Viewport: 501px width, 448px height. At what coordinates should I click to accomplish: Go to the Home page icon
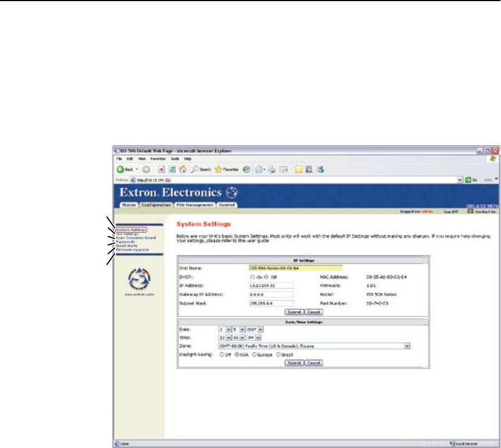[x=183, y=170]
